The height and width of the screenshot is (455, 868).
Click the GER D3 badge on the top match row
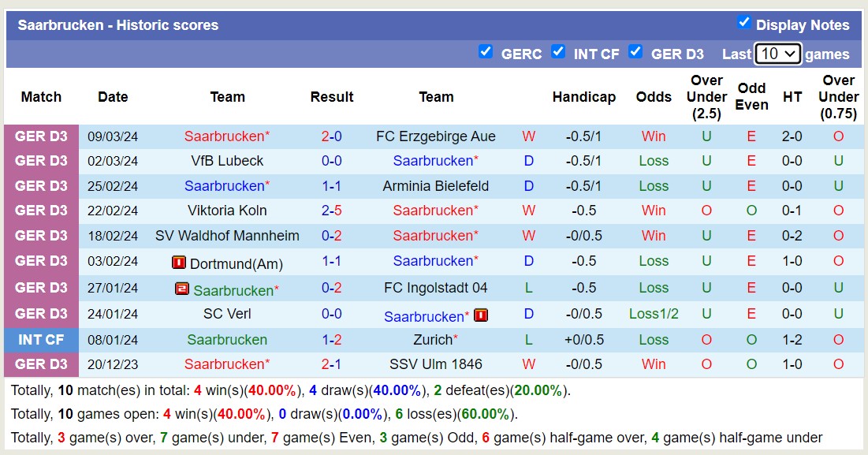pos(41,136)
